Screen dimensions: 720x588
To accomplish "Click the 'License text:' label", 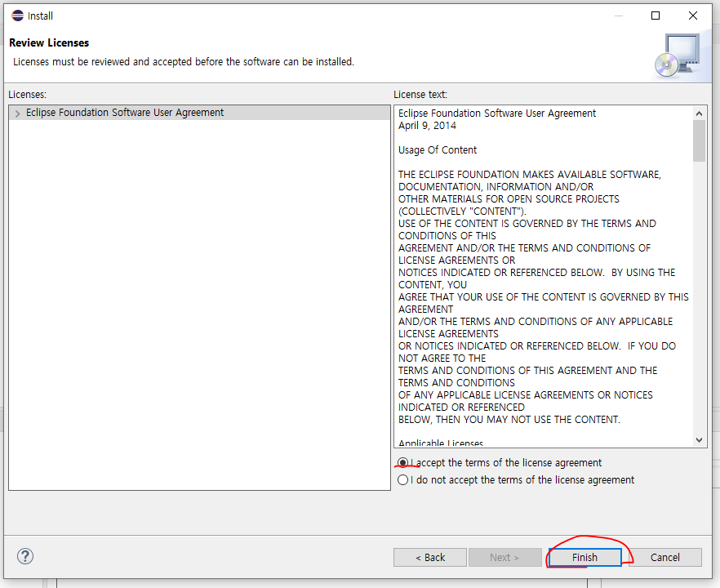I will 420,95.
